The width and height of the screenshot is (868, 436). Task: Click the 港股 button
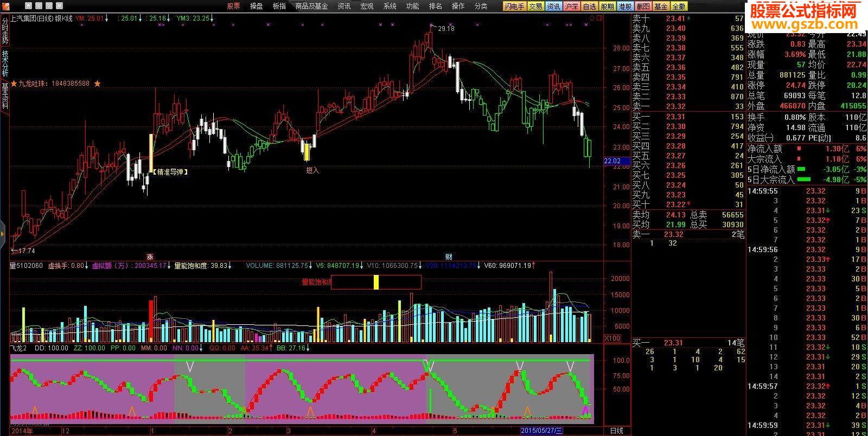point(625,7)
